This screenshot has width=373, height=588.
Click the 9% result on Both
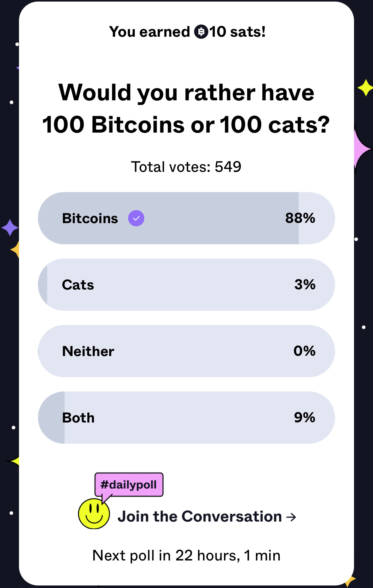304,417
